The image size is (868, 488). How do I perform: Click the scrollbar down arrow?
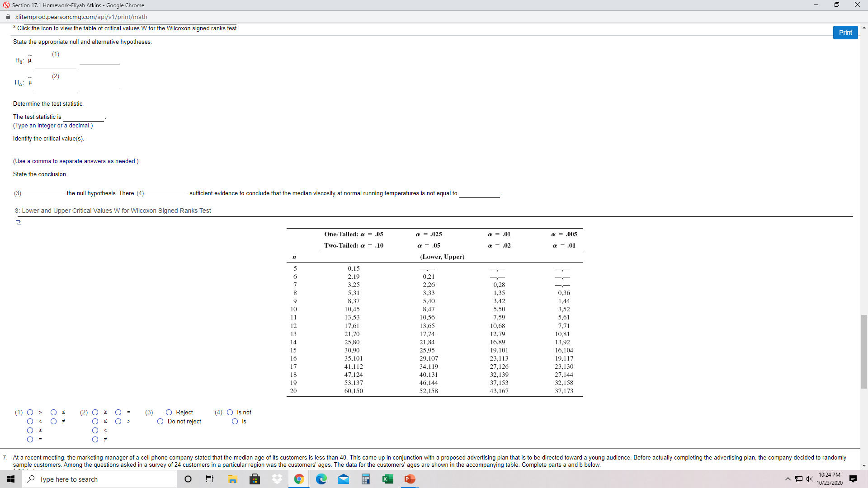(864, 465)
